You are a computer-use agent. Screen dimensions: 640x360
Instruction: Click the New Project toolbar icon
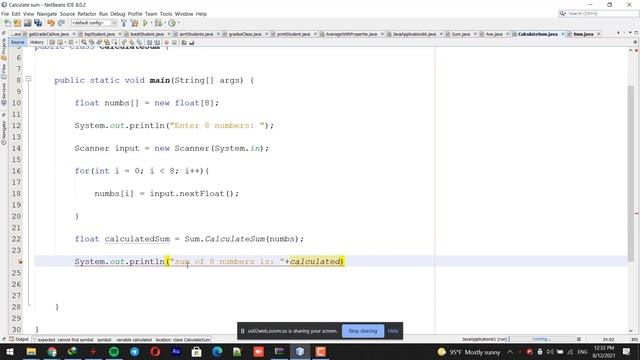[18, 23]
